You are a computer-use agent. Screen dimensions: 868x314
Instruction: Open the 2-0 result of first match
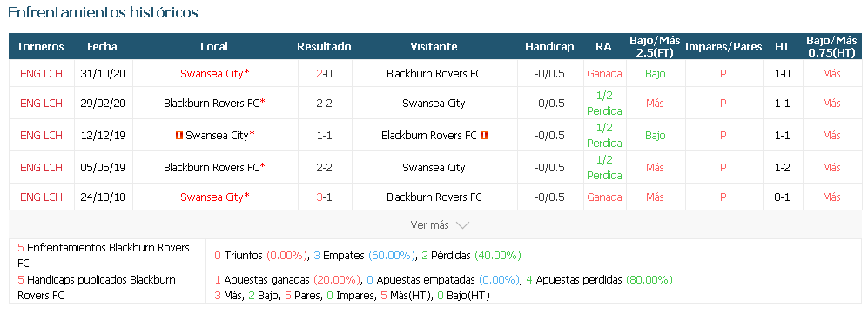click(325, 74)
